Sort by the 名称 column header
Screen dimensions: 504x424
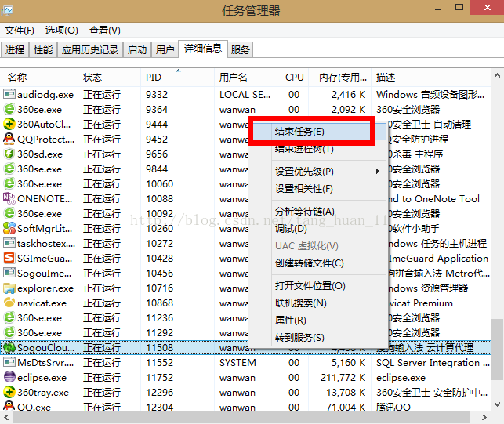tap(39, 78)
